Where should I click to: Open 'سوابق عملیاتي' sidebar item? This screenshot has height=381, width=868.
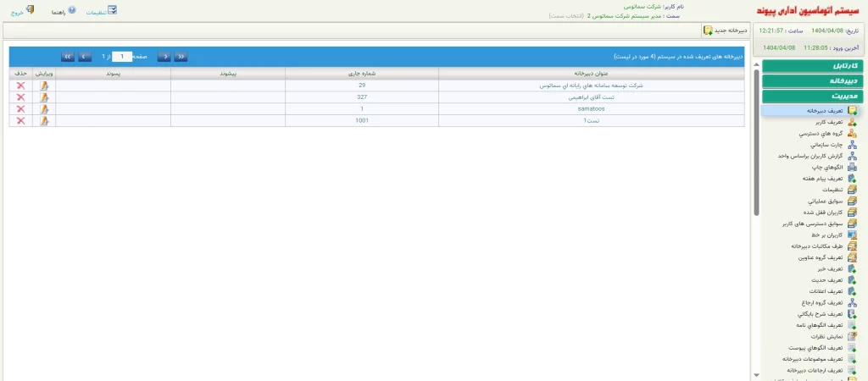click(832, 202)
